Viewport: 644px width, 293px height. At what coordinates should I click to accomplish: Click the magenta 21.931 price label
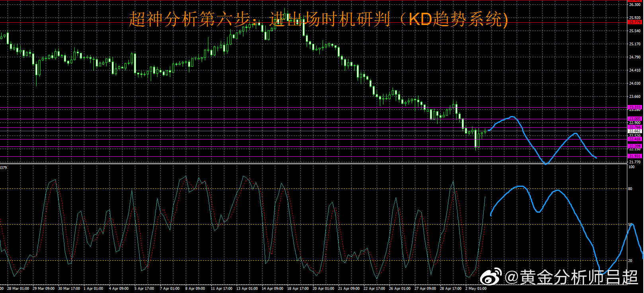(634, 156)
